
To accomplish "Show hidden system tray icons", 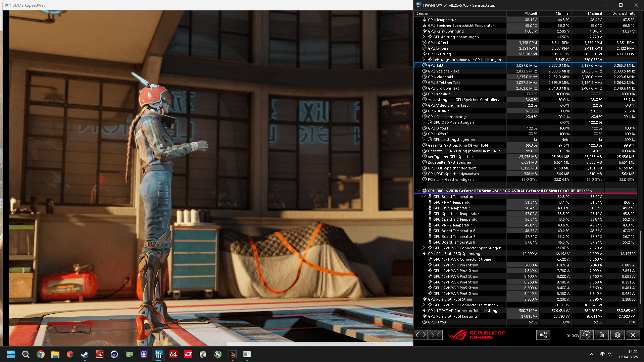I will pyautogui.click(x=592, y=354).
